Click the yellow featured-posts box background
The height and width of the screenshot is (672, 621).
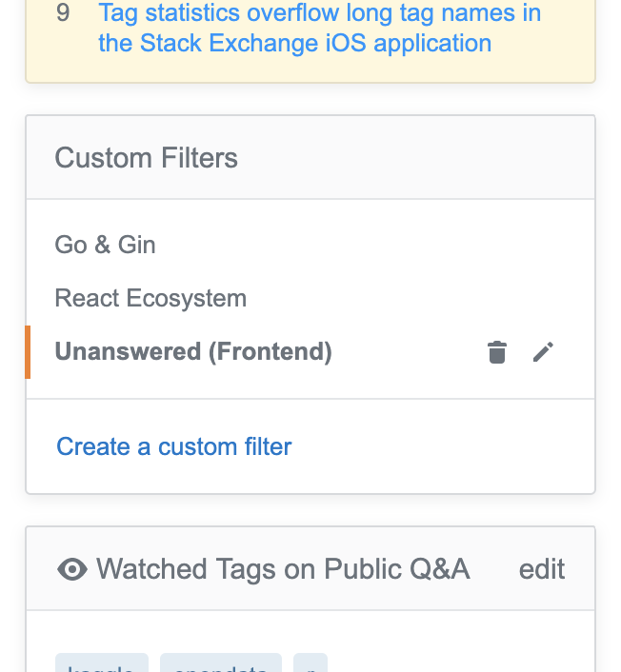pyautogui.click(x=310, y=68)
